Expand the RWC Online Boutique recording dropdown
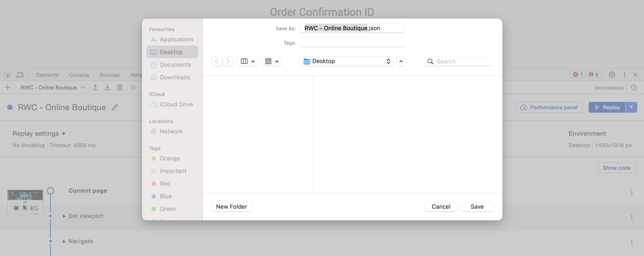Image resolution: width=644 pixels, height=256 pixels. pos(82,87)
